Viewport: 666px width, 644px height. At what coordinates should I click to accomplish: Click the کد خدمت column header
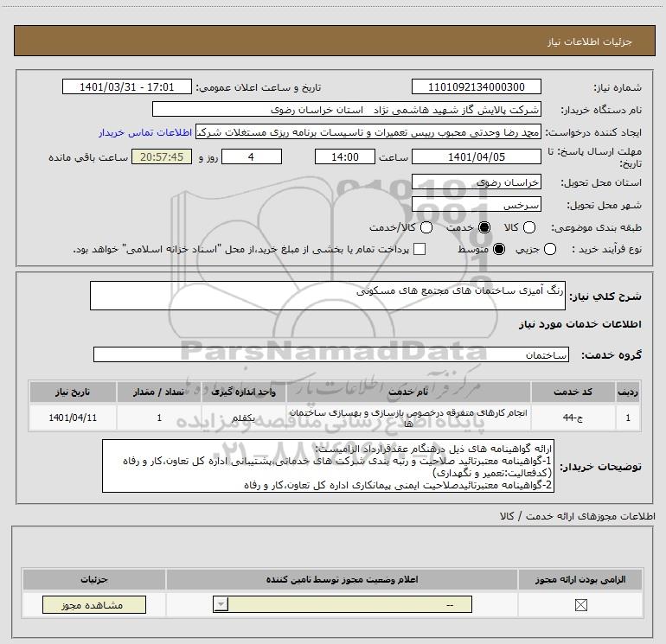tap(573, 392)
